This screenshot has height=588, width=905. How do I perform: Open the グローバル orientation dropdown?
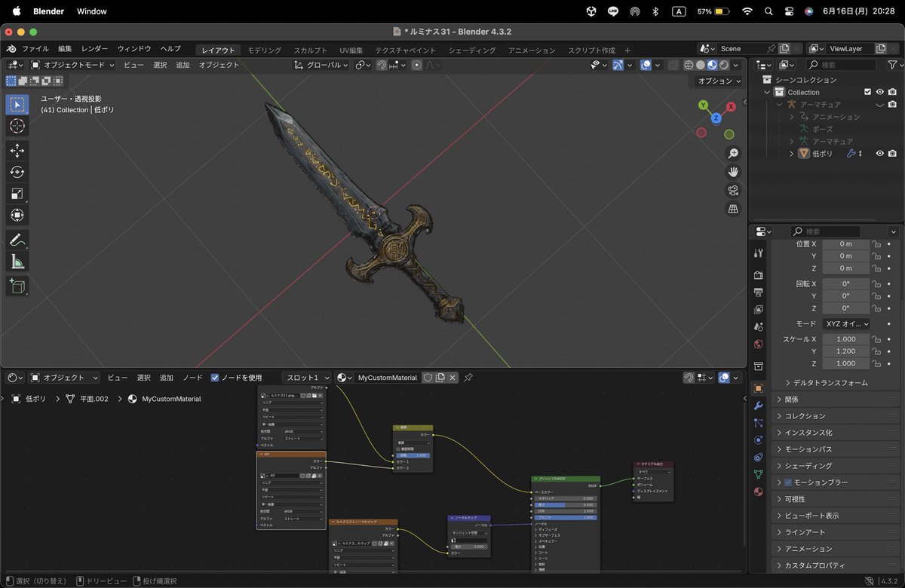point(321,65)
